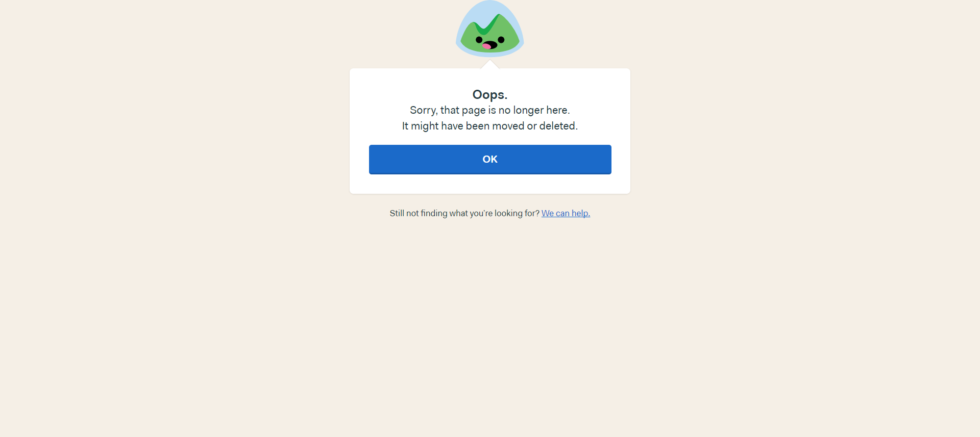The width and height of the screenshot is (980, 437).
Task: Click the word "help" in the link
Action: [580, 213]
